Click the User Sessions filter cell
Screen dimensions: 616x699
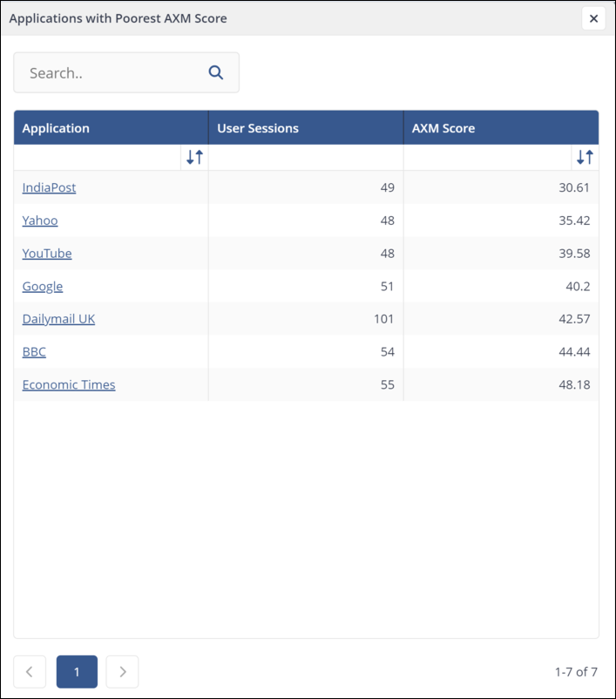[305, 158]
